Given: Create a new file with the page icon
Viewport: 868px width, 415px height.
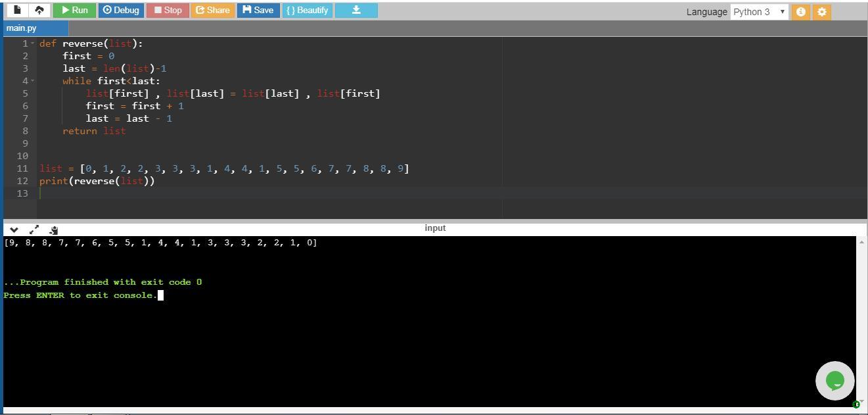Looking at the screenshot, I should (17, 11).
